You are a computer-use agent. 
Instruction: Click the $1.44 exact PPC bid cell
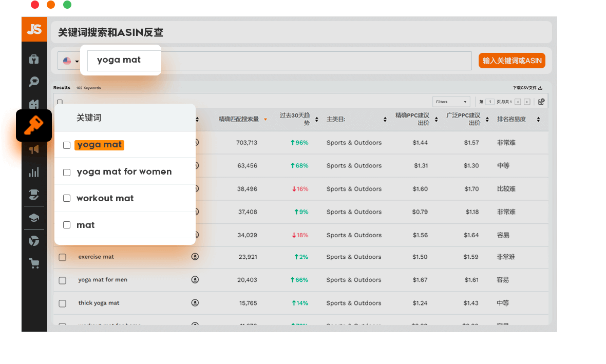click(420, 143)
